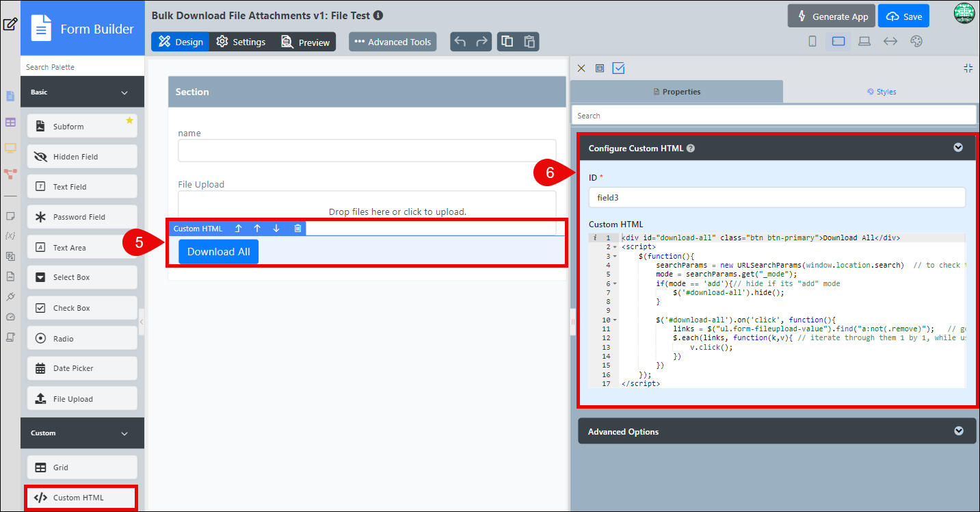Switch to laptop desktop view icon

[864, 41]
